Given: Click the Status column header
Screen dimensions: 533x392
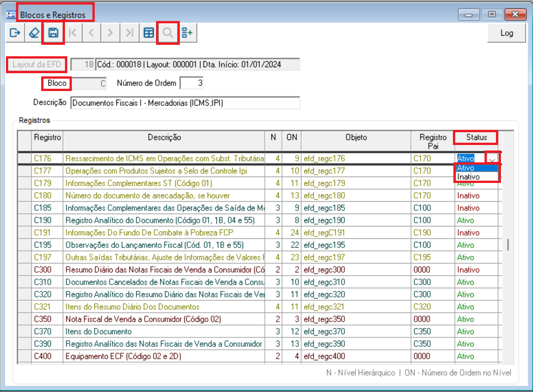Looking at the screenshot, I should click(477, 137).
